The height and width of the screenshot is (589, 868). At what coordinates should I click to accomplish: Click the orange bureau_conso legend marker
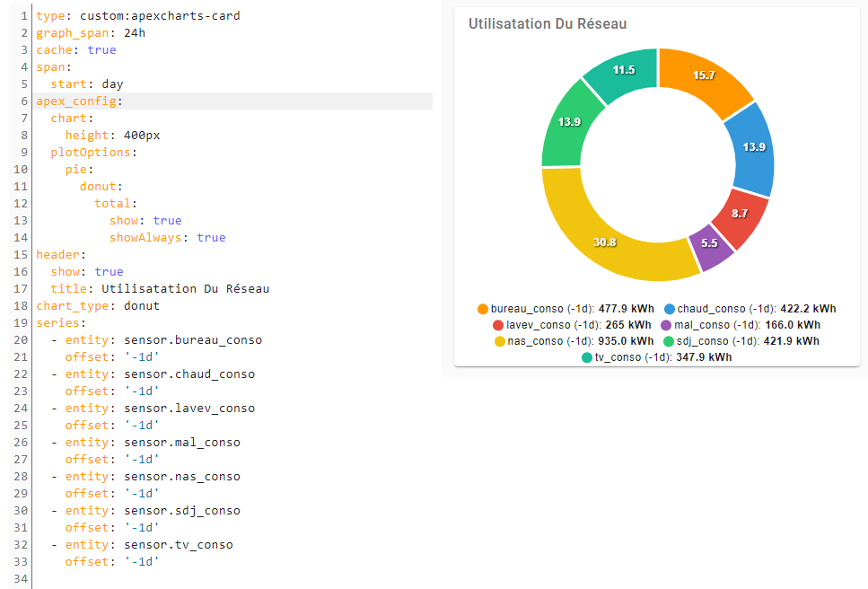(x=483, y=308)
